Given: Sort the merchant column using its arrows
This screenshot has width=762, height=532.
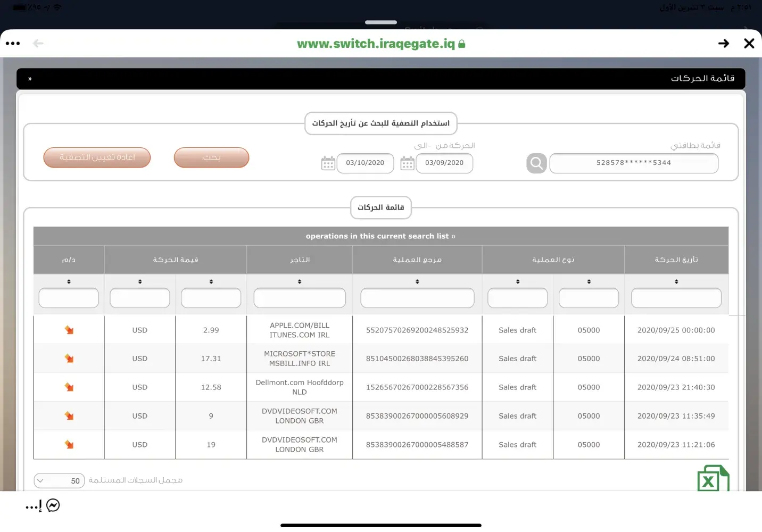Looking at the screenshot, I should pyautogui.click(x=300, y=281).
